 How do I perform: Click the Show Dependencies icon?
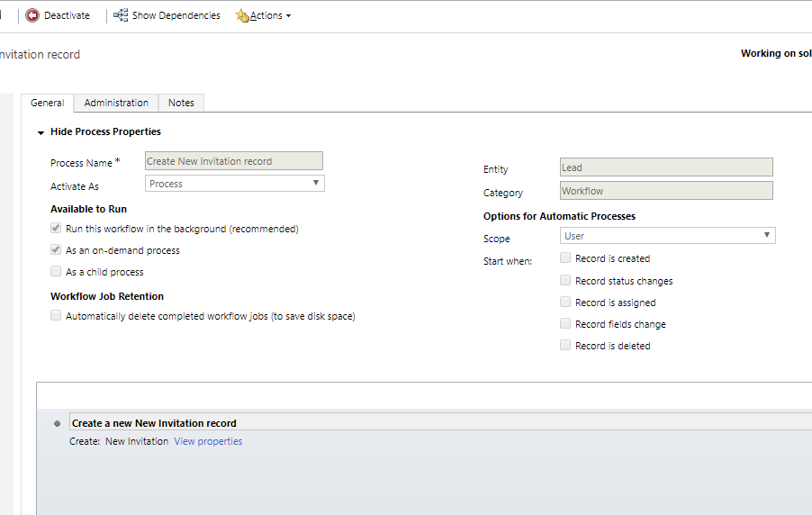click(121, 15)
